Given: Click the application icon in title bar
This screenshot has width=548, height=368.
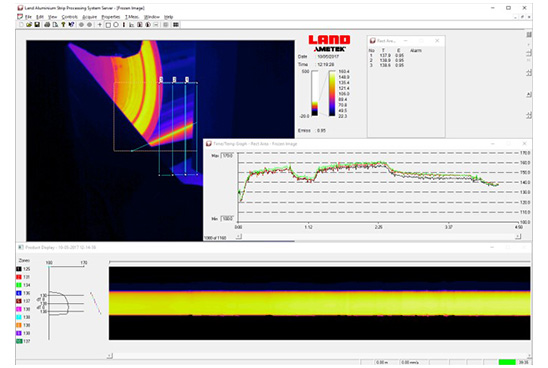Looking at the screenshot, I should point(20,8).
